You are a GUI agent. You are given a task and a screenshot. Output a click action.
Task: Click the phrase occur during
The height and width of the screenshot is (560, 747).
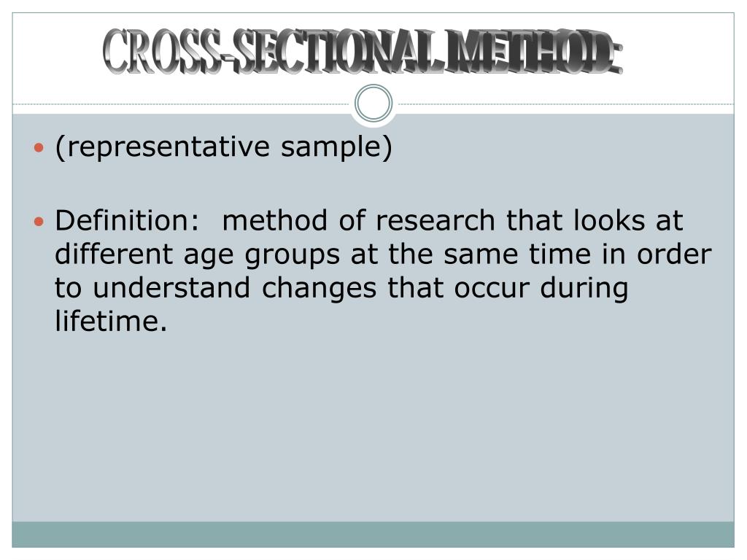[541, 289]
